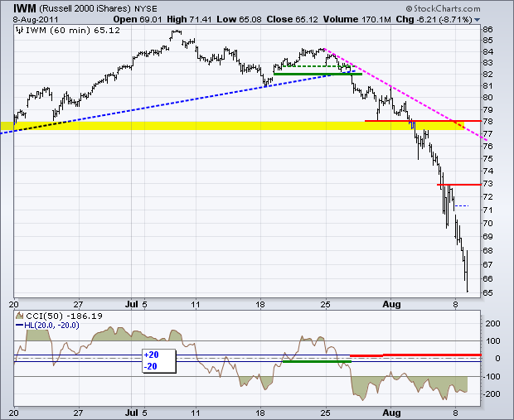Click the 78 price axis label
The width and height of the screenshot is (514, 420).
487,122
